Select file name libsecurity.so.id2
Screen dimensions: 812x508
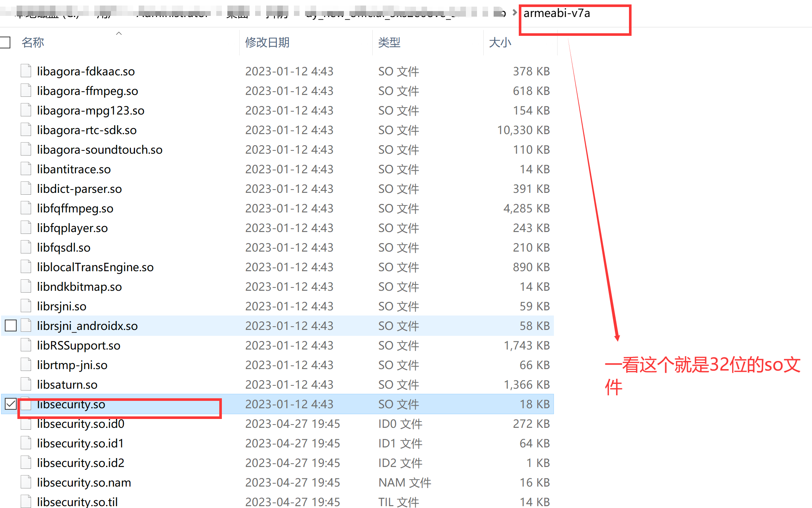pyautogui.click(x=81, y=463)
